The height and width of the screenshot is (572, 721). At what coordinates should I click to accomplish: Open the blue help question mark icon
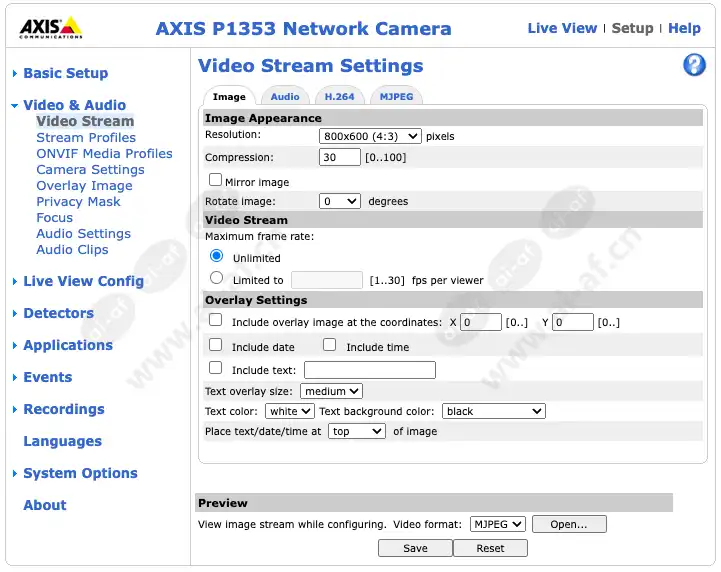click(694, 65)
